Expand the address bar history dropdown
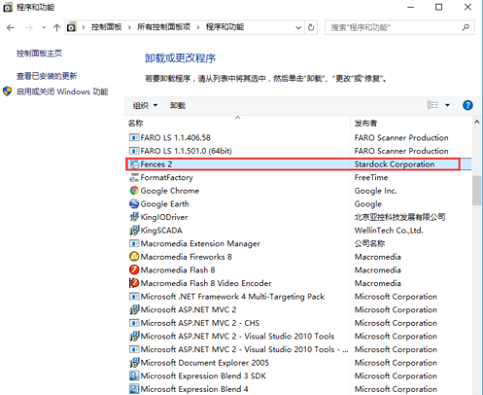Image resolution: width=483 pixels, height=395 pixels. pos(298,28)
